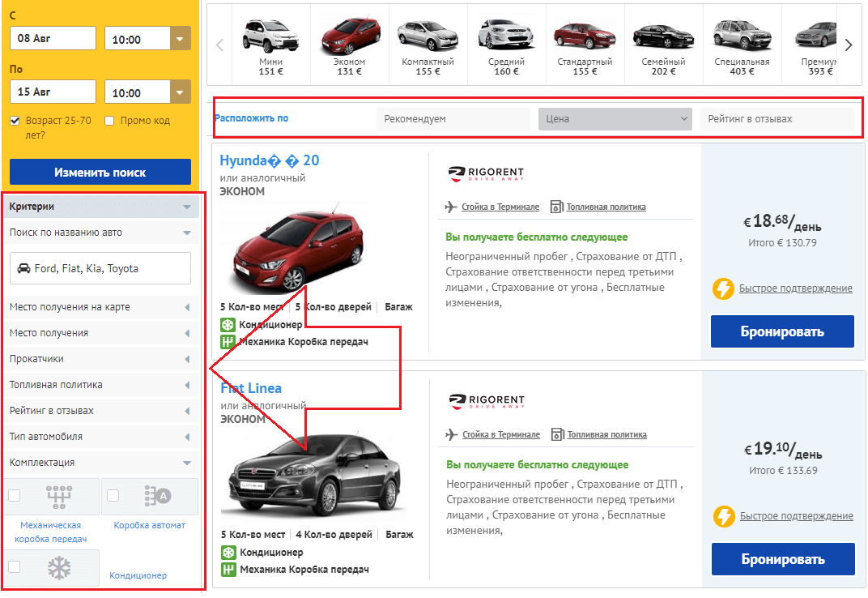This screenshot has height=598, width=868.
Task: Select the Мини car category icon
Action: point(270,36)
